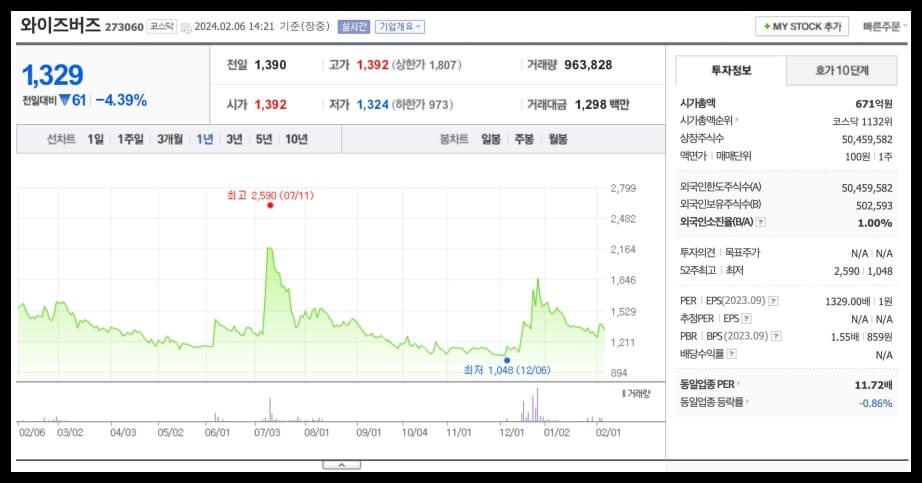Viewport: 922px width, 483px height.
Task: Click the 거래대금 1,298 백만 value
Action: click(602, 105)
